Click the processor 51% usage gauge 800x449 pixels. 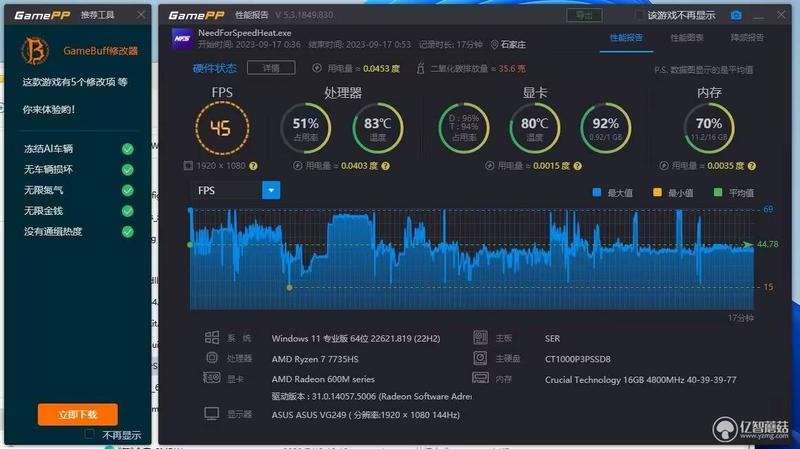[306, 128]
